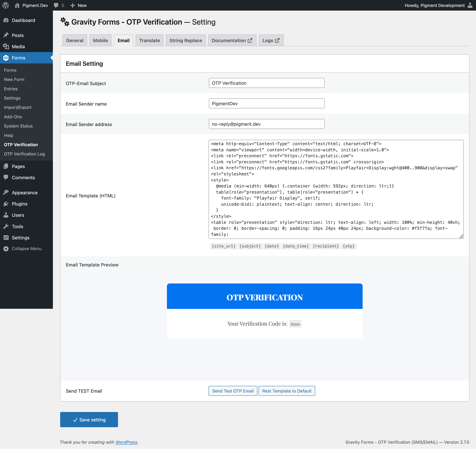
Task: Open the Logs tab
Action: pyautogui.click(x=271, y=40)
